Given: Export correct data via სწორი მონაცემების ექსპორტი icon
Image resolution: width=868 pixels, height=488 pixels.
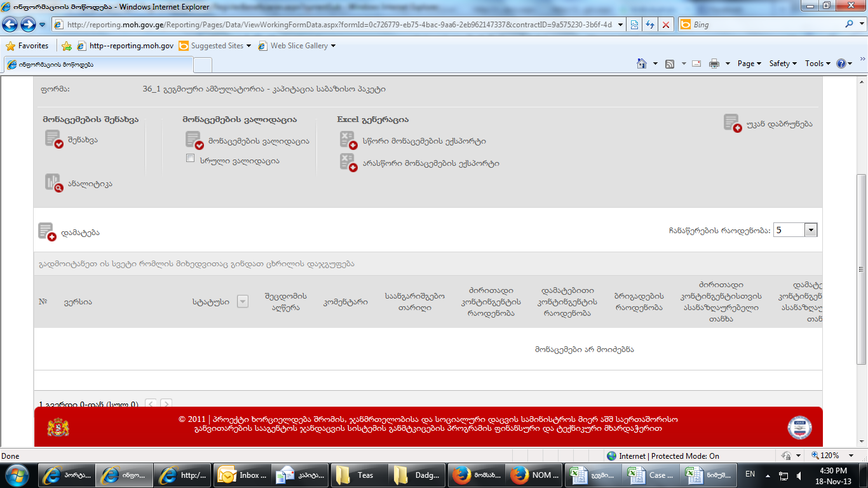Looking at the screenshot, I should pos(348,140).
